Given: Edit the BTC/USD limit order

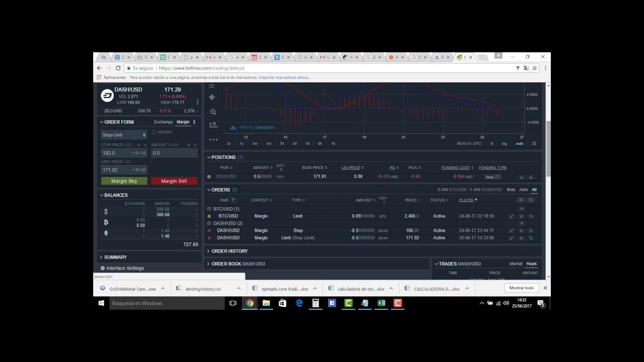Looking at the screenshot, I should [511, 216].
